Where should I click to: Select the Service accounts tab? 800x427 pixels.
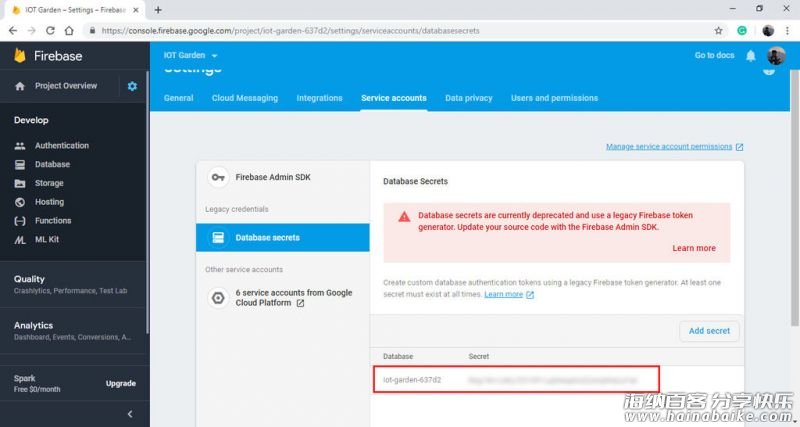(x=394, y=98)
